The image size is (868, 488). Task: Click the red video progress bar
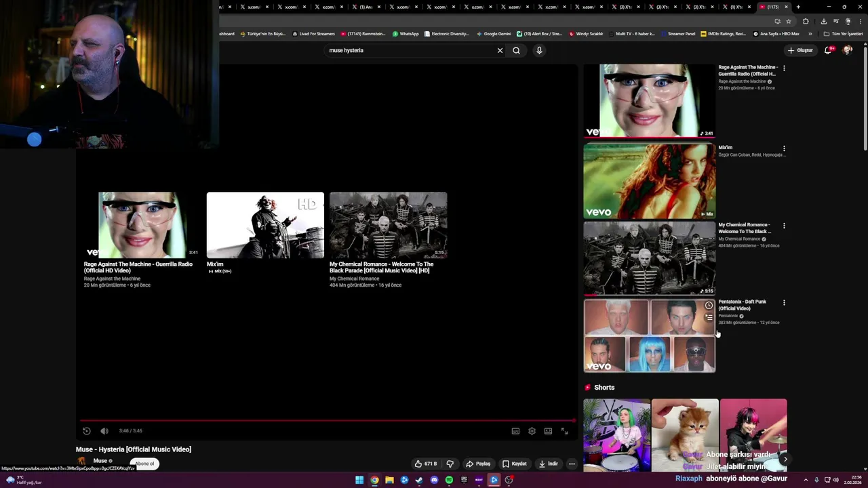(326, 420)
